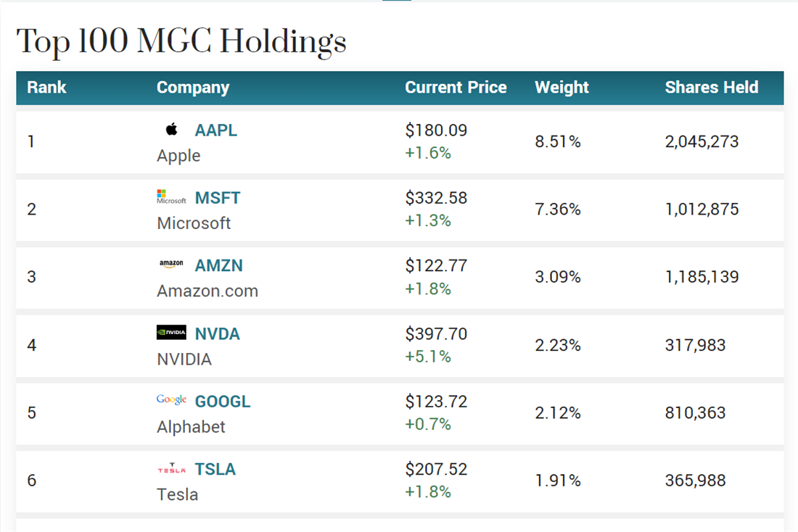Click the Apple logo icon

point(171,130)
